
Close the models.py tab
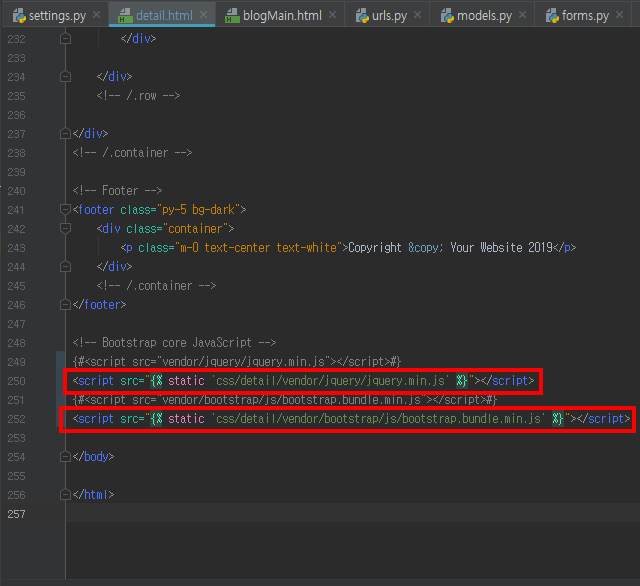pos(522,15)
